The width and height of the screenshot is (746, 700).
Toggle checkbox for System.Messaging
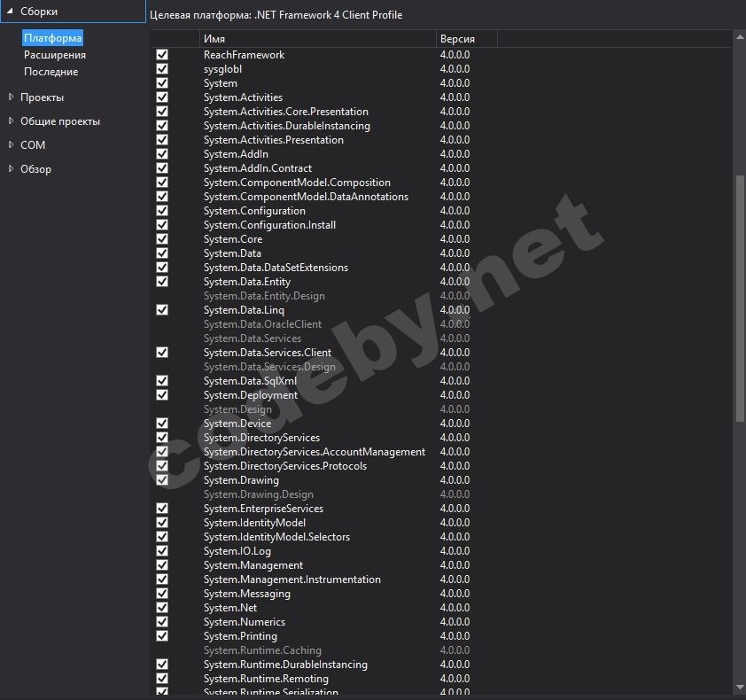coord(162,594)
